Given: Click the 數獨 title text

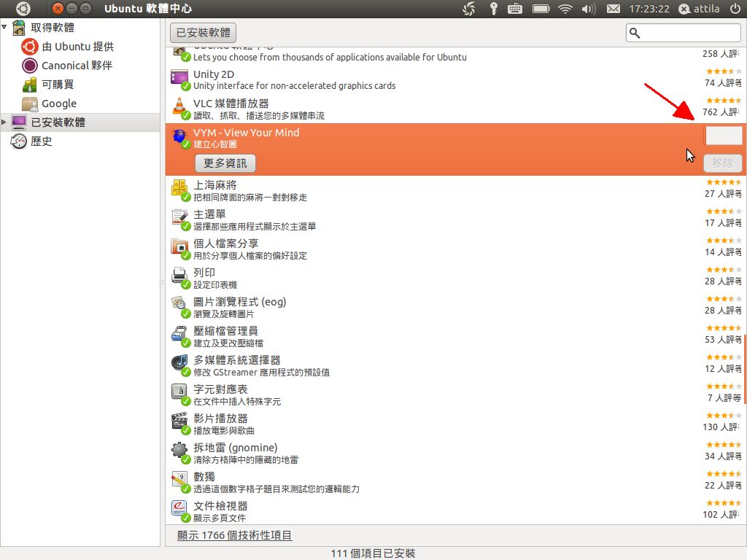Looking at the screenshot, I should (204, 477).
